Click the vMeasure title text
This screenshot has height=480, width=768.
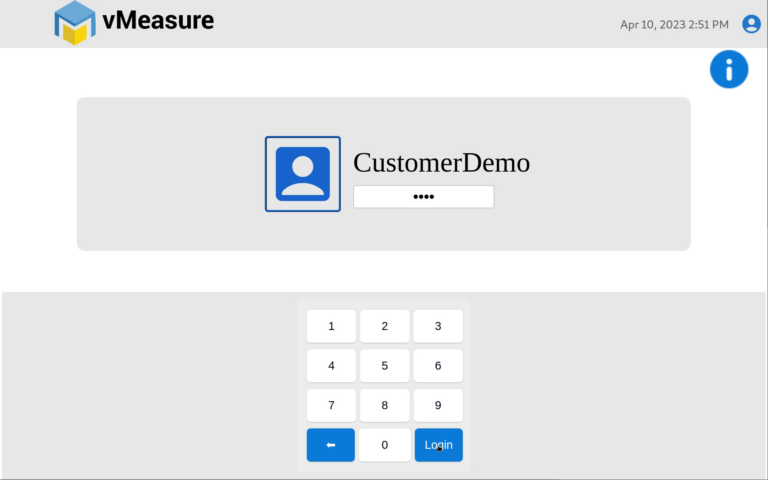pyautogui.click(x=158, y=21)
